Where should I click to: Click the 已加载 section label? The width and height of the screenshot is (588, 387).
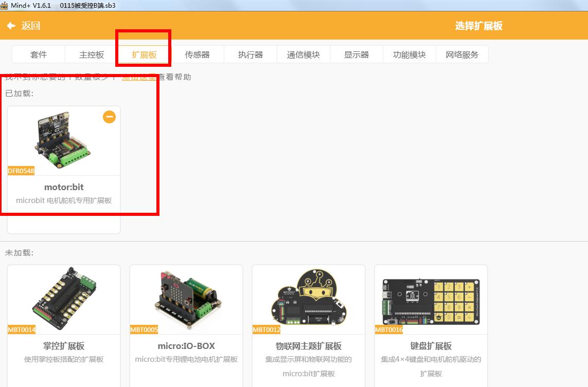tap(20, 94)
